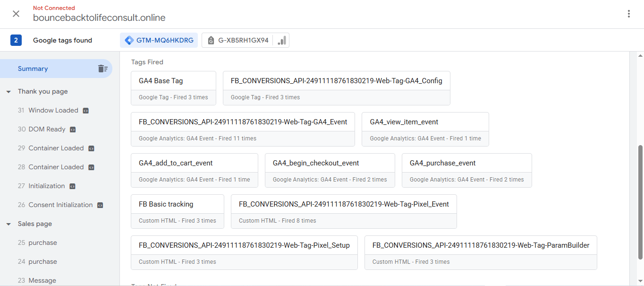
Task: Click the Tags Fired heading
Action: point(147,62)
